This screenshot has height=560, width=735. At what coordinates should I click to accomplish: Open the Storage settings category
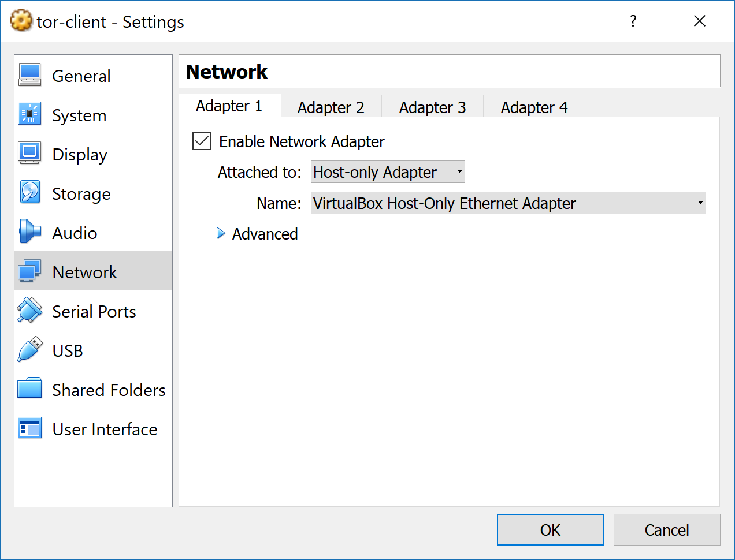(x=94, y=193)
